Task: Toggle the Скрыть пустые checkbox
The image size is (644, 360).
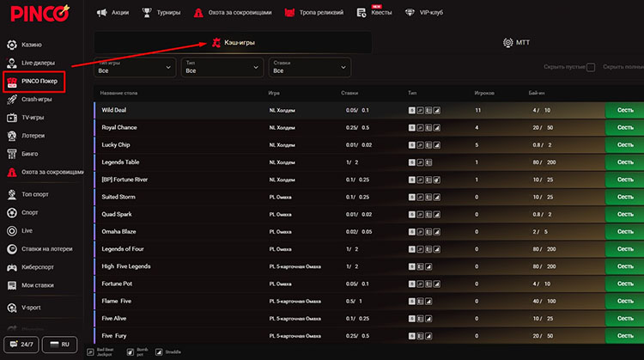Action: [x=591, y=67]
